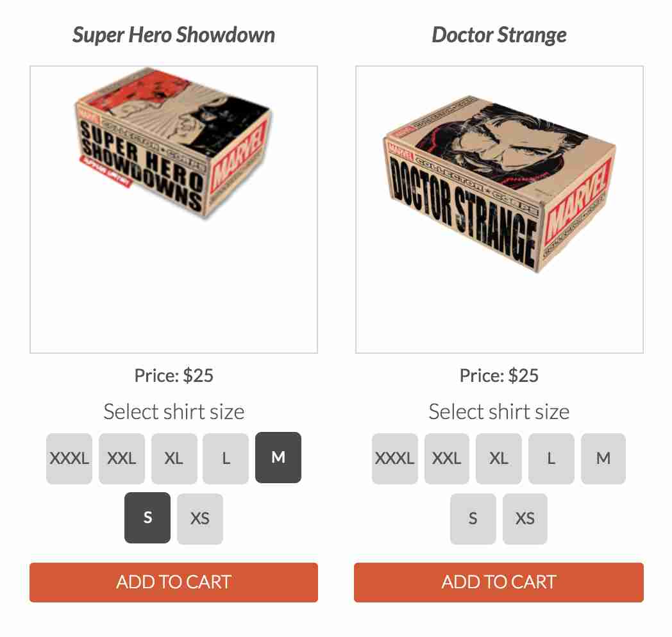Image resolution: width=672 pixels, height=637 pixels.
Task: Select XXL size for Super Hero Showdown
Action: point(121,458)
